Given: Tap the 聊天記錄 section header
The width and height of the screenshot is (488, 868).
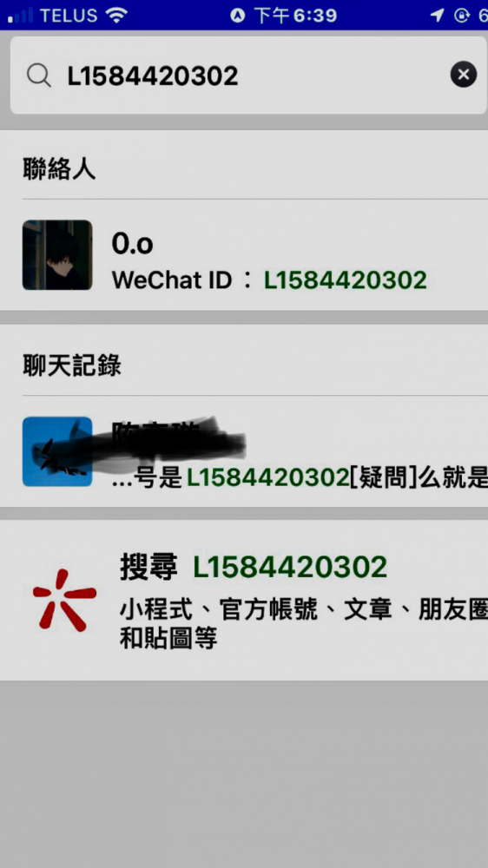Looking at the screenshot, I should tap(72, 365).
